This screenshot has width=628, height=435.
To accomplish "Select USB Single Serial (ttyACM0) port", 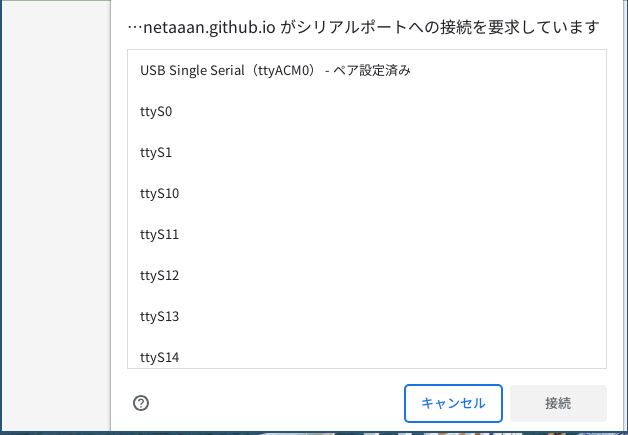I will coord(367,70).
